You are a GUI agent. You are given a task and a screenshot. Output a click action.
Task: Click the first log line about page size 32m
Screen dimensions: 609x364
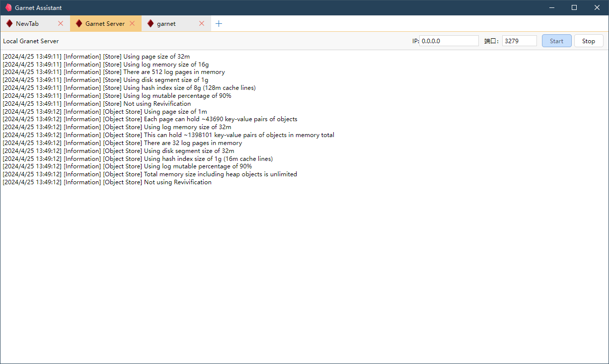click(96, 56)
